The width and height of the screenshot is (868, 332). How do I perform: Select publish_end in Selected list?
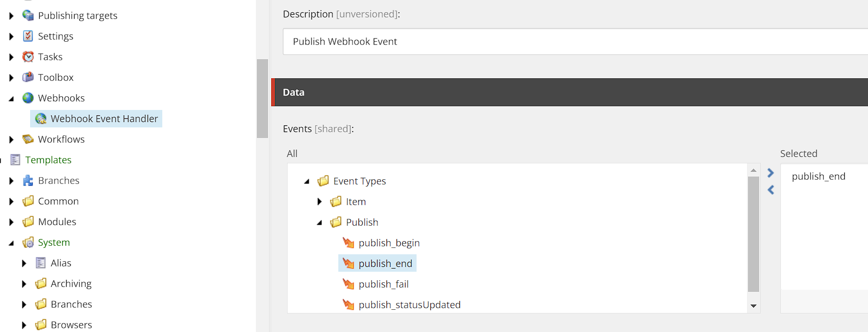(818, 176)
